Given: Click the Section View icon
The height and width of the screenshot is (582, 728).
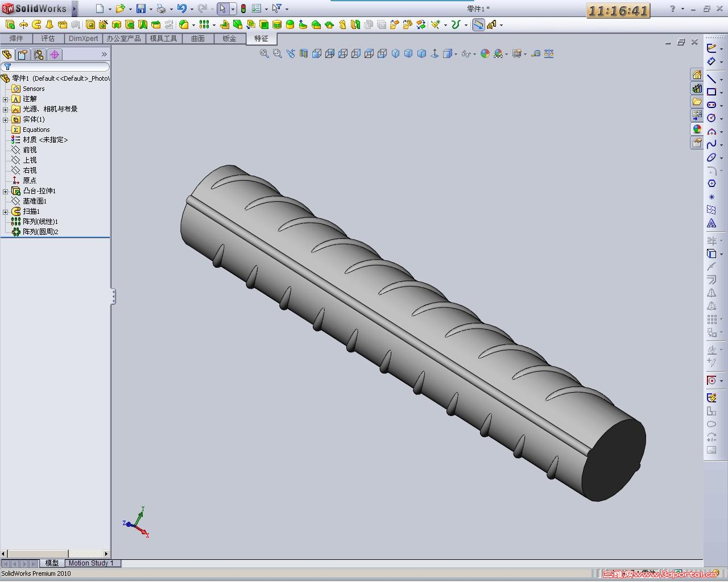Looking at the screenshot, I should click(304, 53).
